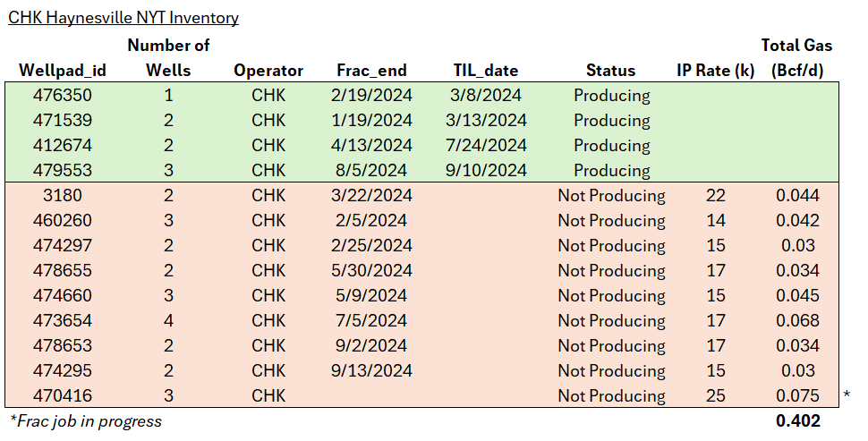Image resolution: width=868 pixels, height=441 pixels.
Task: Select the Wellpad_id column header
Action: point(63,71)
